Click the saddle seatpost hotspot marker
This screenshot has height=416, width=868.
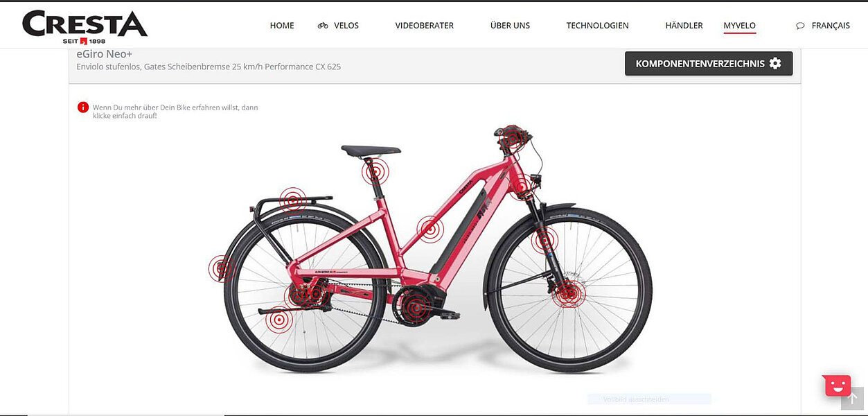click(375, 171)
